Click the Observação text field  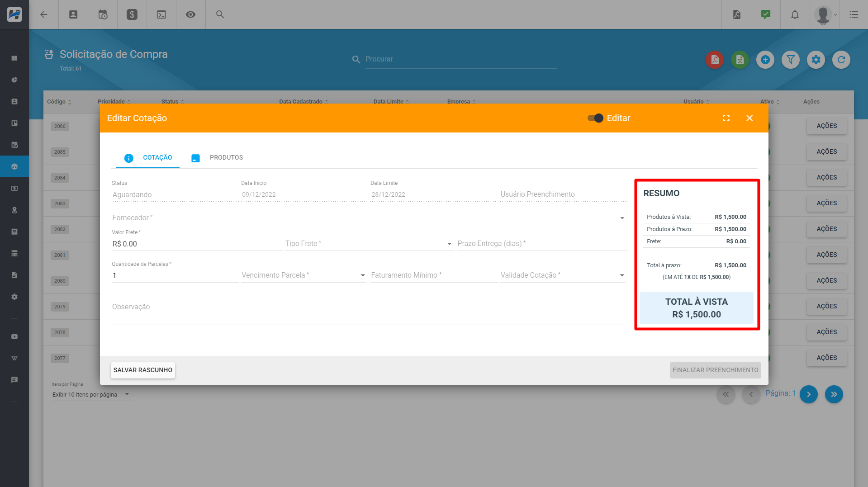369,307
